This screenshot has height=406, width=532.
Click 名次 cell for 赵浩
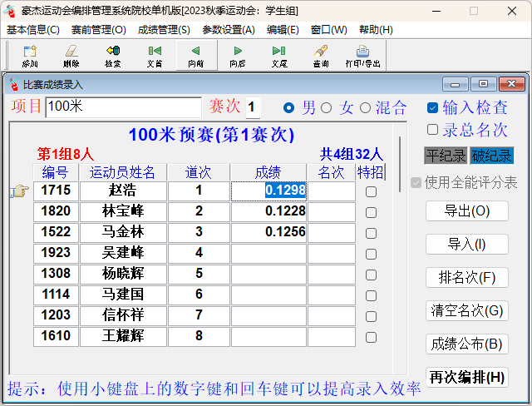pyautogui.click(x=332, y=191)
